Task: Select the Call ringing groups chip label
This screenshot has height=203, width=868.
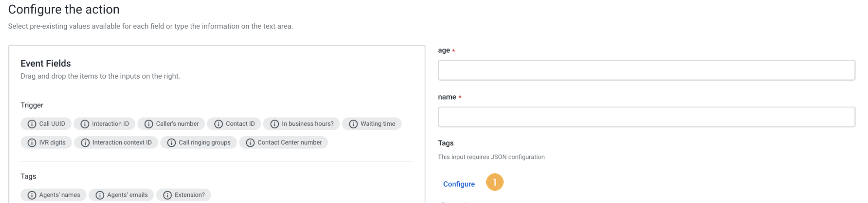Action: (205, 143)
